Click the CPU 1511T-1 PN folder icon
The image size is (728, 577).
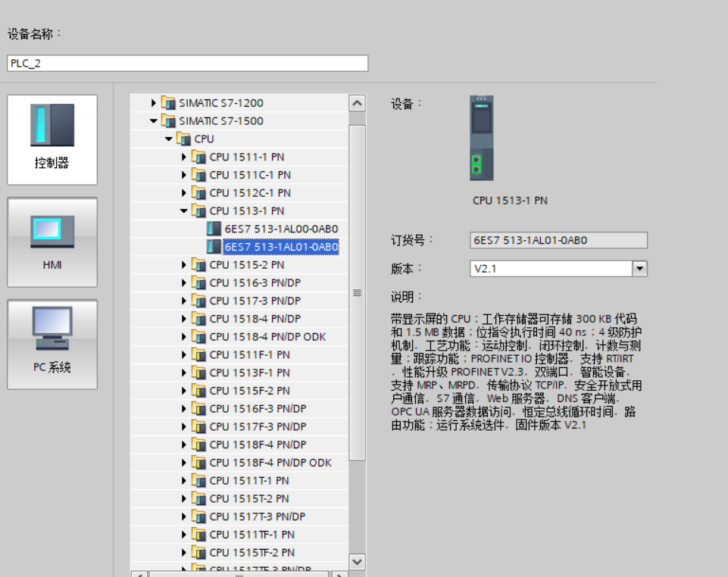point(198,481)
